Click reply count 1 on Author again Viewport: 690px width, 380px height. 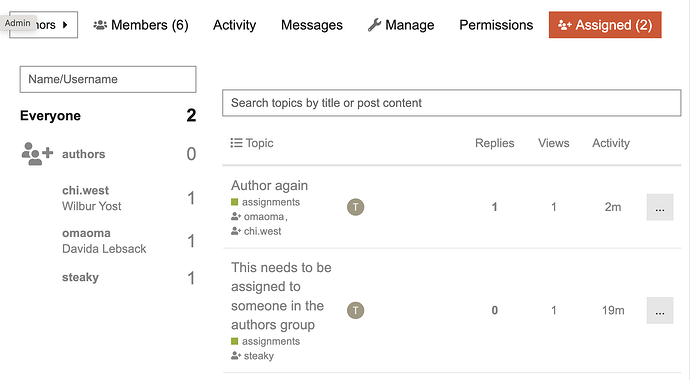(x=495, y=207)
